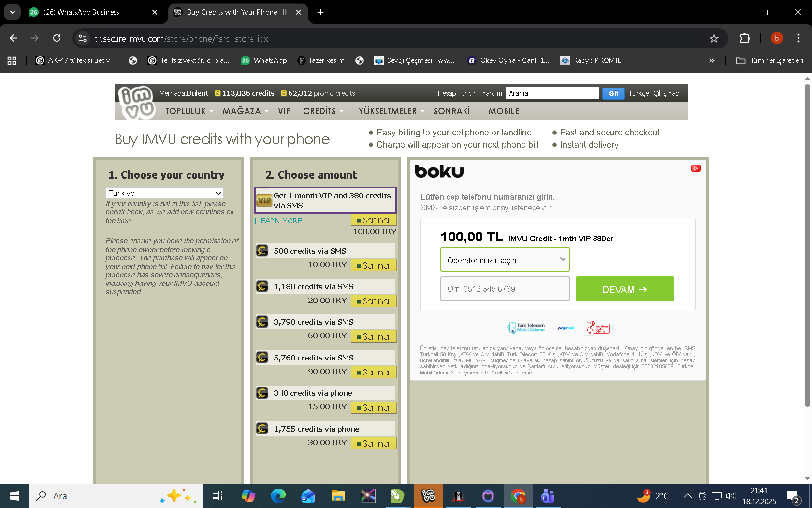This screenshot has width=812, height=508.
Task: Click the Vodafone mobil ödeme logo
Action: [x=598, y=329]
